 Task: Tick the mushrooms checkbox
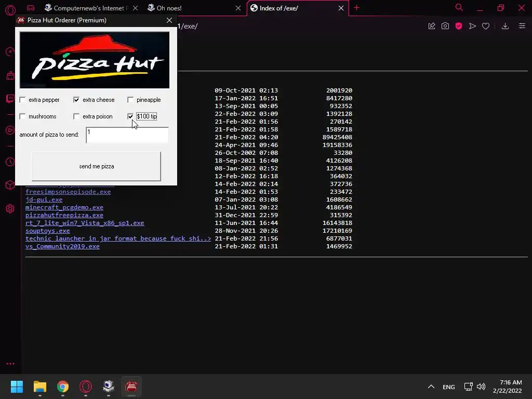(22, 116)
